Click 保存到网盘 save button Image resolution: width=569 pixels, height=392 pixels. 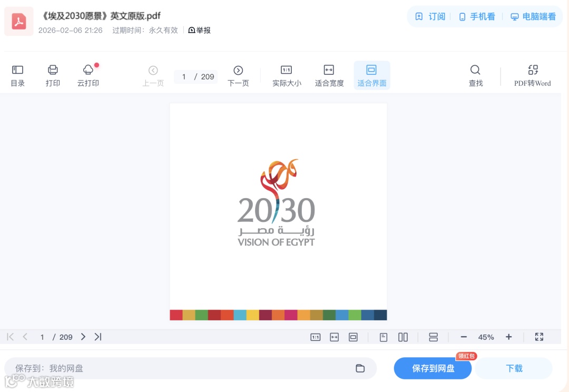pos(433,368)
